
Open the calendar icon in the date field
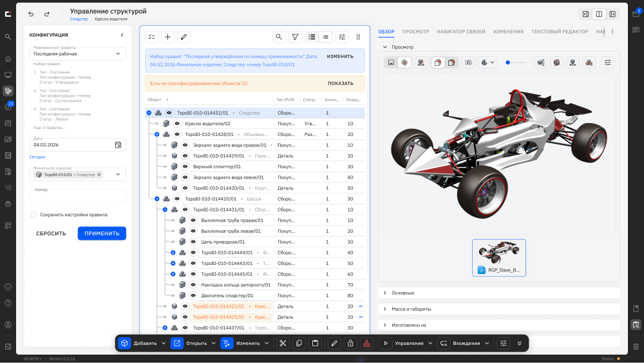(x=118, y=144)
